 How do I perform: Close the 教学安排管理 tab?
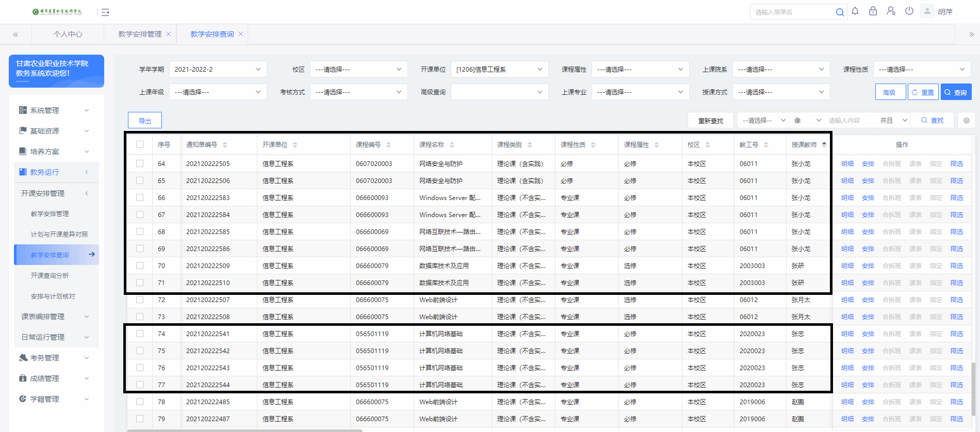168,34
